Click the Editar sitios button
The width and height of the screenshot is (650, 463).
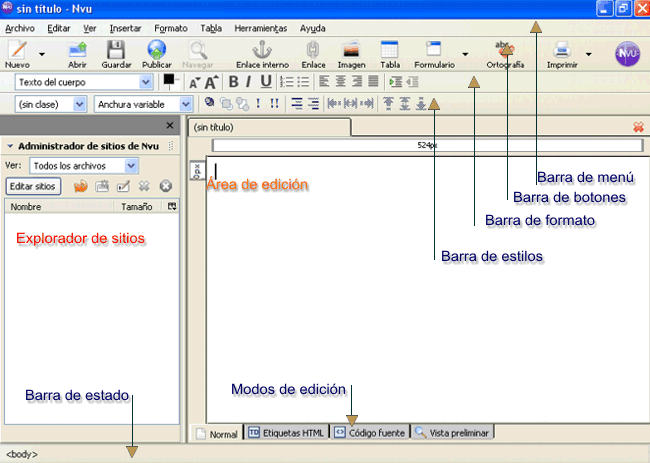coord(33,187)
